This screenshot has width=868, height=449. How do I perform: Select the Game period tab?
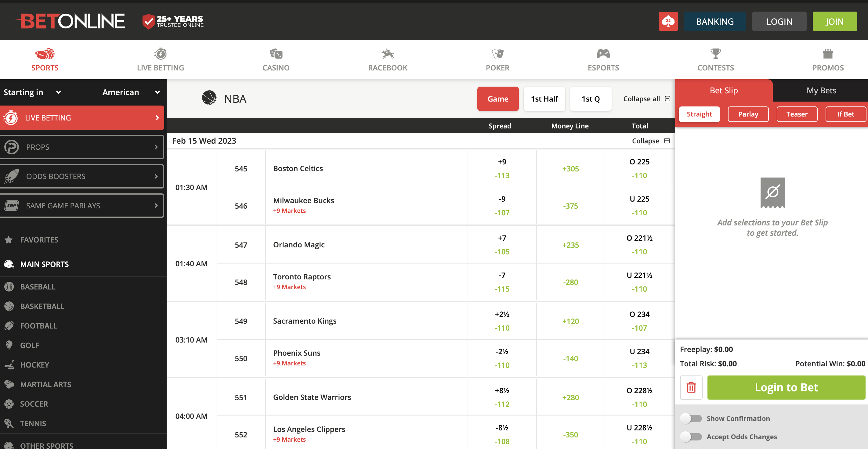(x=498, y=99)
